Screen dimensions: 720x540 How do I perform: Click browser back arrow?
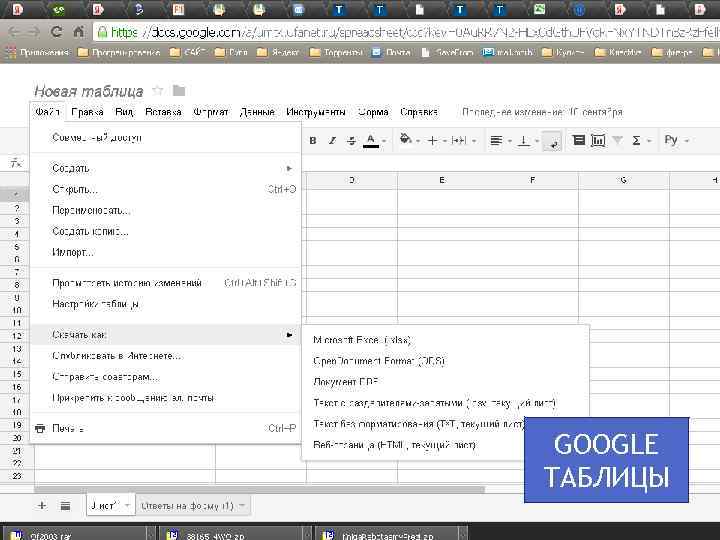pyautogui.click(x=15, y=32)
